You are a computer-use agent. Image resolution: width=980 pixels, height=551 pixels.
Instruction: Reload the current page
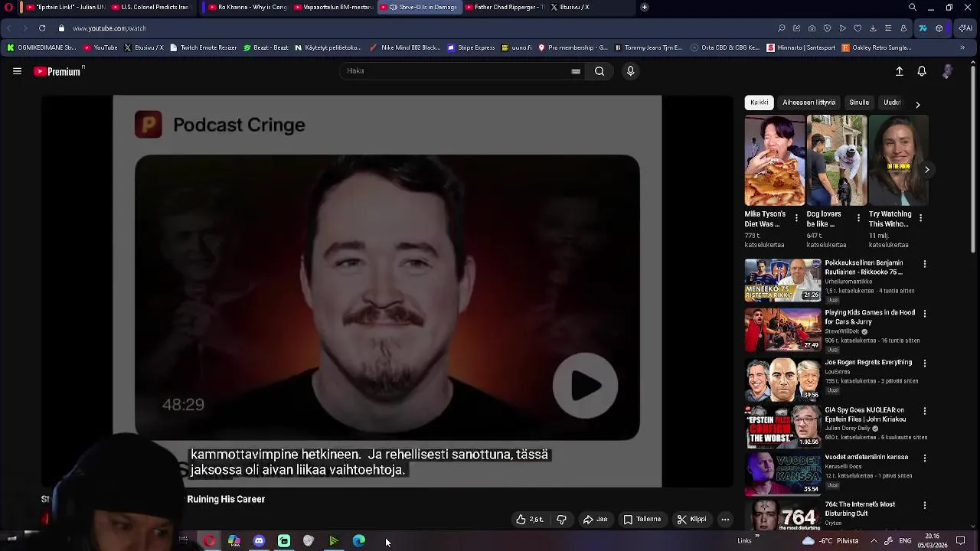[x=42, y=28]
